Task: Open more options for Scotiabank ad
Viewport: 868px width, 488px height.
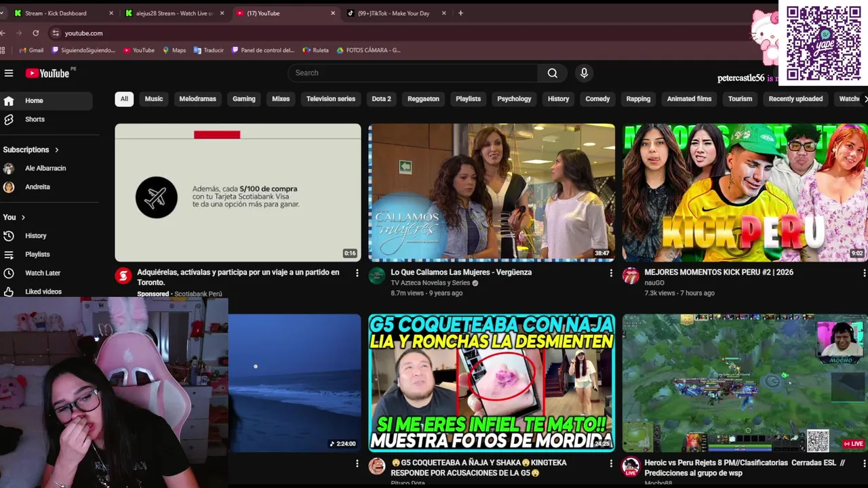Action: 357,272
